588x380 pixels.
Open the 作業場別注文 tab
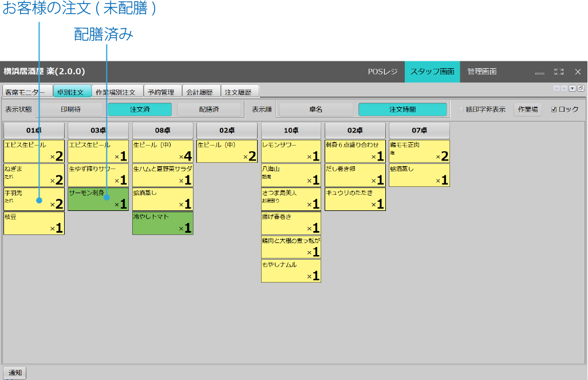[x=115, y=92]
